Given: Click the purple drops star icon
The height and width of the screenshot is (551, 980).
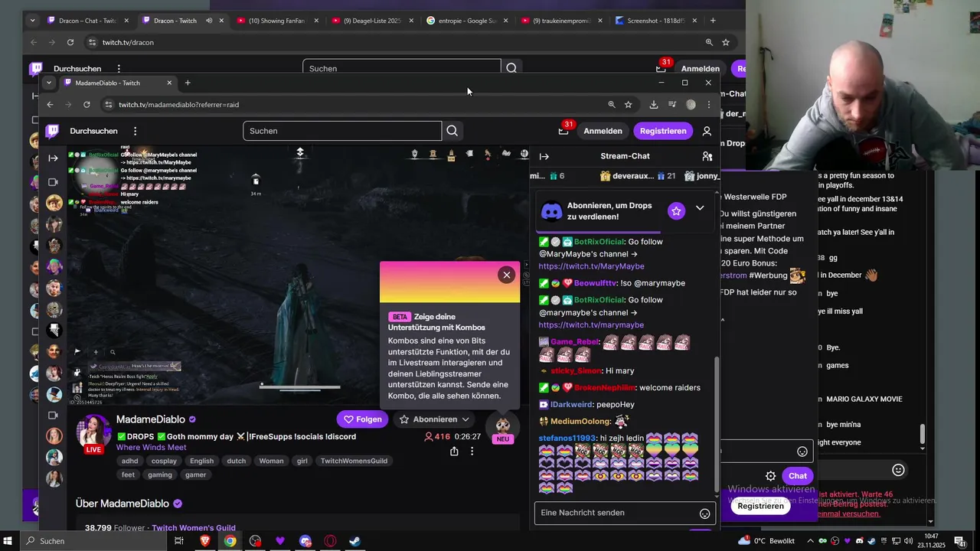Looking at the screenshot, I should (676, 211).
